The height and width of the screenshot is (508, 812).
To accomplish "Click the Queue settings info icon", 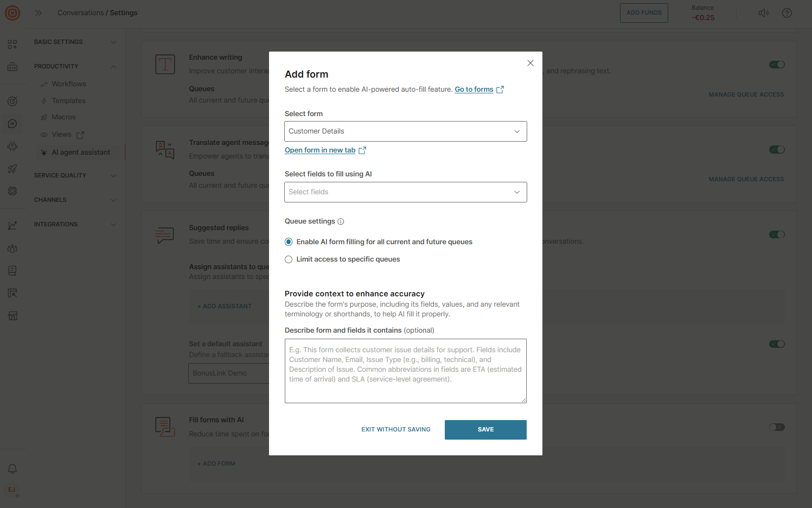I will pos(341,221).
